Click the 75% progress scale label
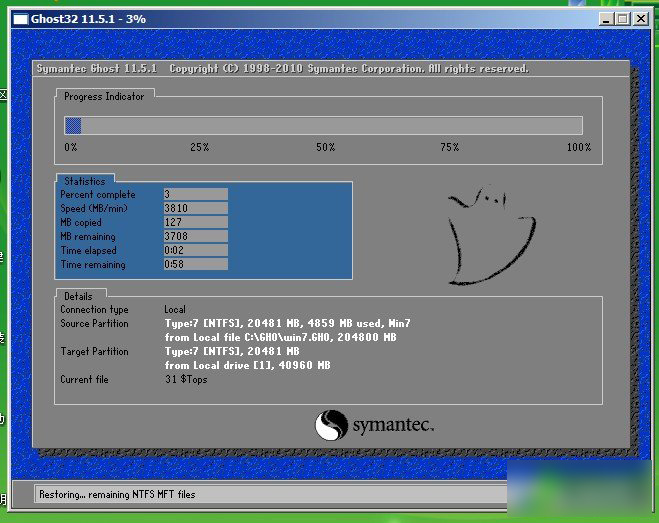The height and width of the screenshot is (523, 659). tap(450, 147)
